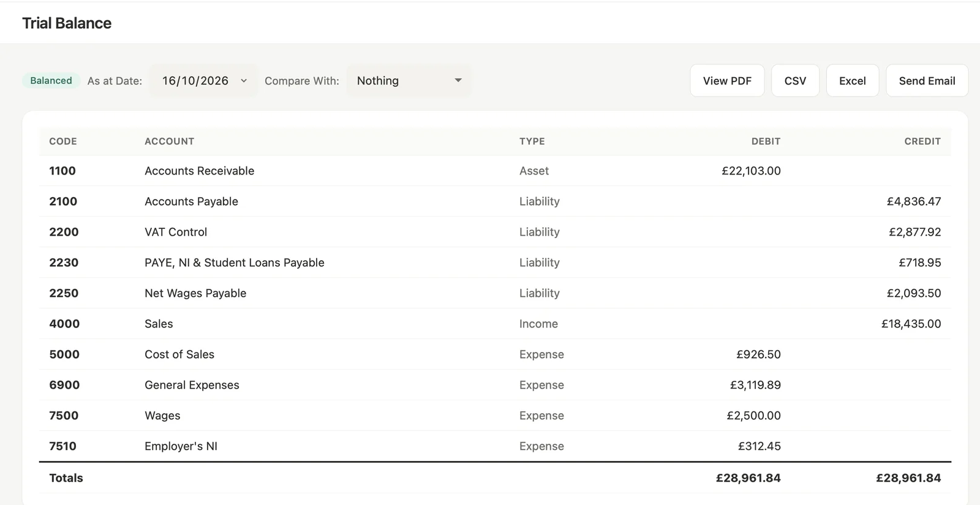Open the Sales account

pyautogui.click(x=159, y=324)
